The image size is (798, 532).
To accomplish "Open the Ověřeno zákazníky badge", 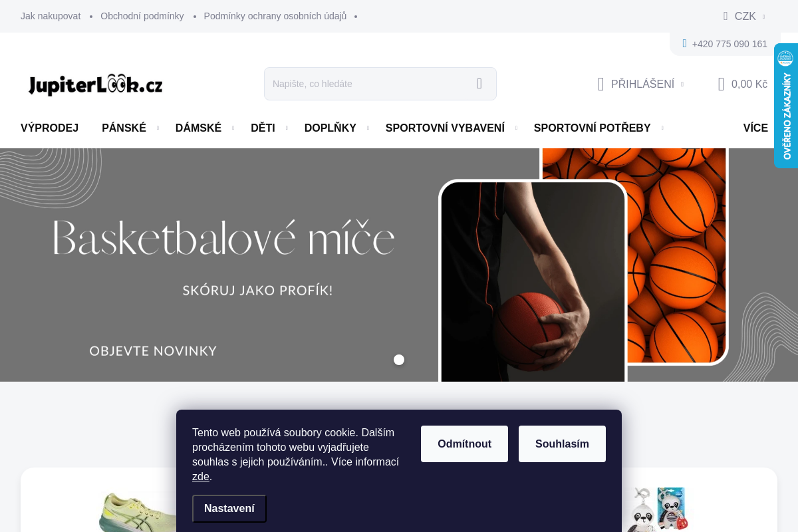I will click(785, 106).
